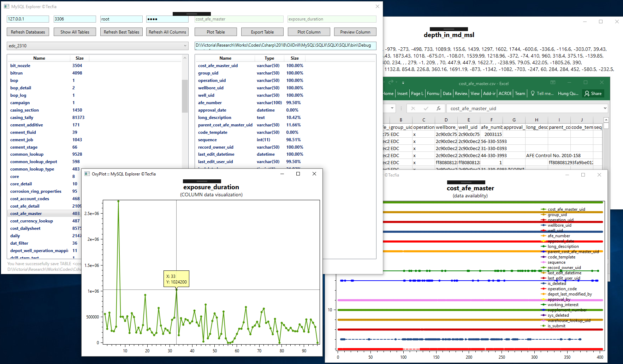Image resolution: width=623 pixels, height=364 pixels.
Task: Switch to the Data ribbon tab in Excel
Action: coord(447,93)
